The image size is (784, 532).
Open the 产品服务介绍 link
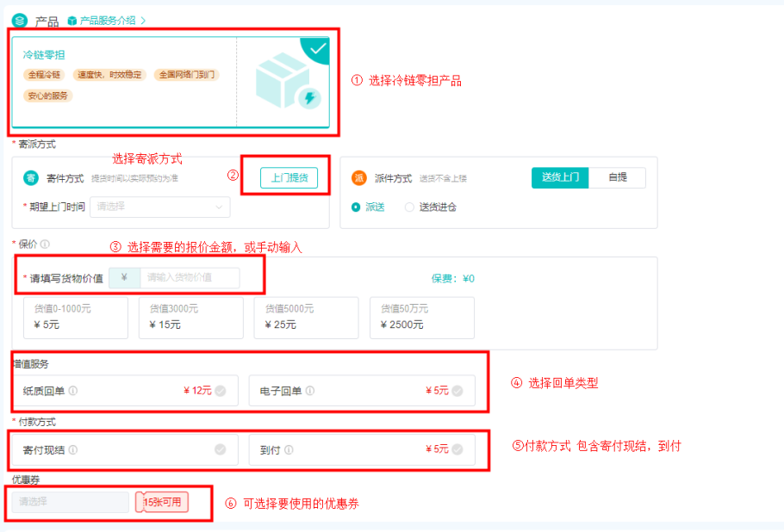107,21
